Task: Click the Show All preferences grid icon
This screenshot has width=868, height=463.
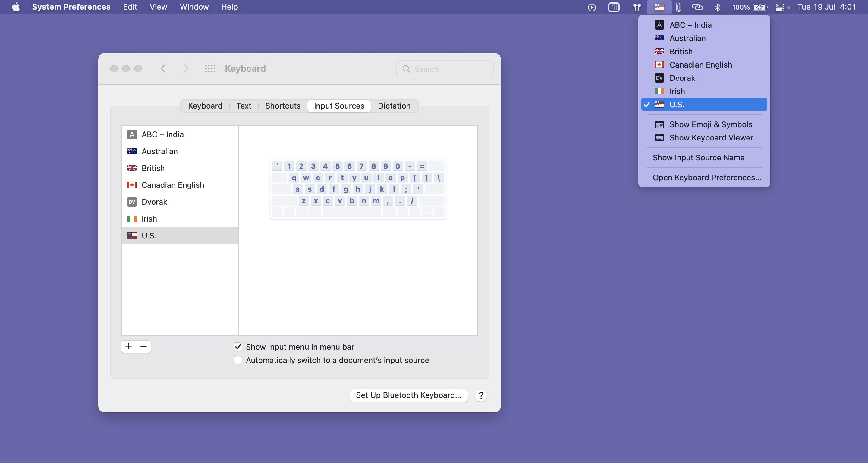Action: 210,68
